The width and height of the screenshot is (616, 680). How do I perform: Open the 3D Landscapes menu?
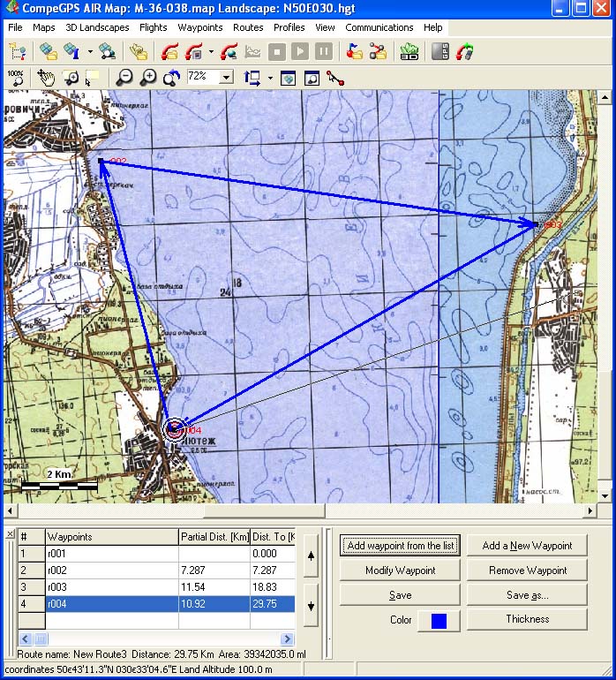(x=97, y=27)
